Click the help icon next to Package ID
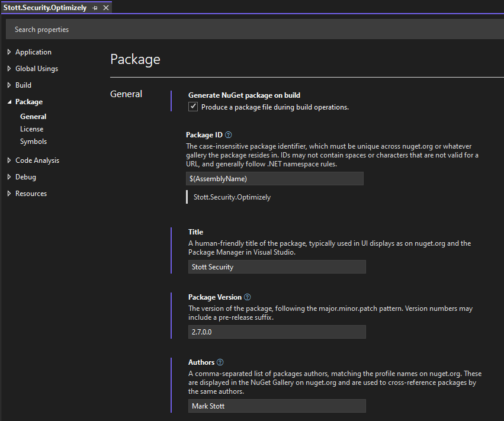The height and width of the screenshot is (421, 504). [x=229, y=135]
